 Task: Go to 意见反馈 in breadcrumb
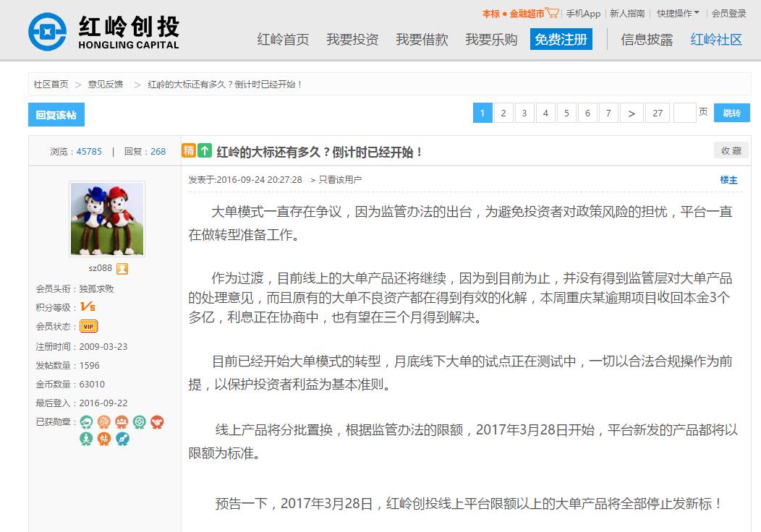106,85
